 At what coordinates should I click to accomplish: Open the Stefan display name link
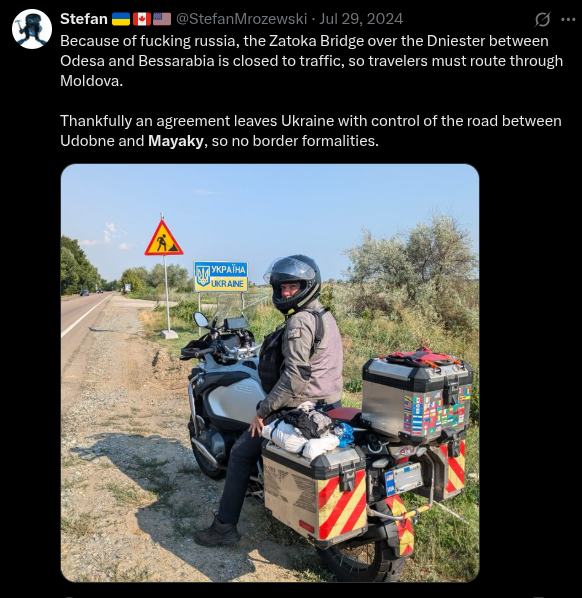coord(84,19)
